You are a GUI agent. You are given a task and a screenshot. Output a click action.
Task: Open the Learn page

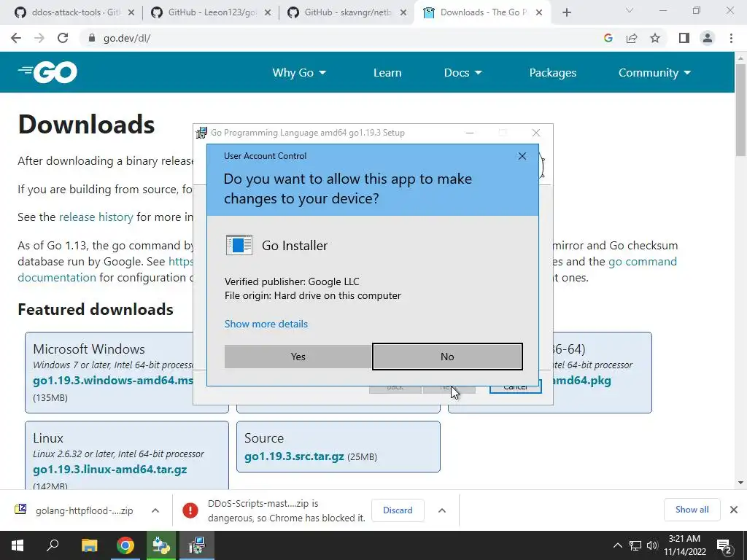387,73
